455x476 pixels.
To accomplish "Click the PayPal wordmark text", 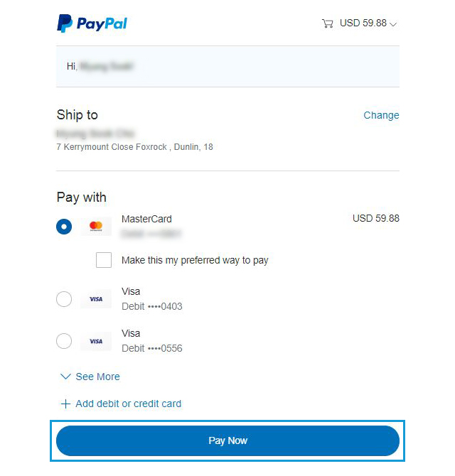I will [102, 23].
